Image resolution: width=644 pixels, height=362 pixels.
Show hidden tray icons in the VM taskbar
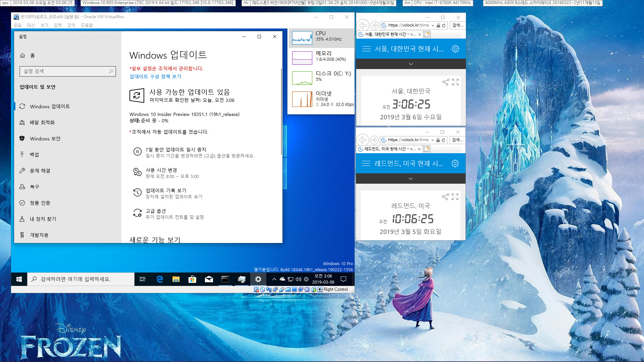pyautogui.click(x=274, y=279)
